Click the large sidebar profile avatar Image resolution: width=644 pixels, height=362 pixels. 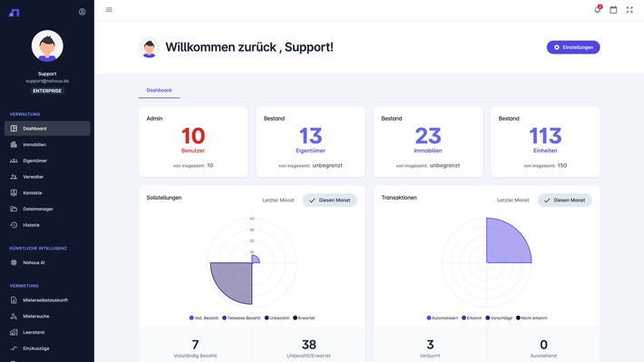[x=47, y=45]
